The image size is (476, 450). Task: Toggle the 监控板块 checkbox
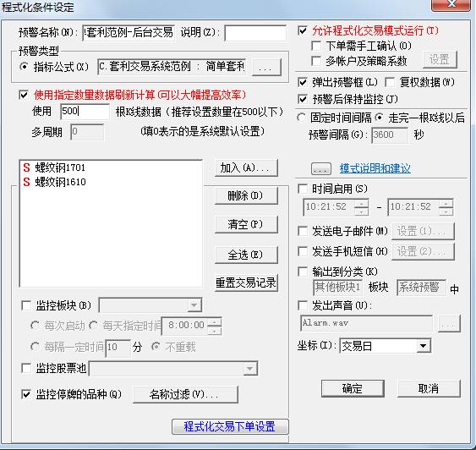[27, 305]
